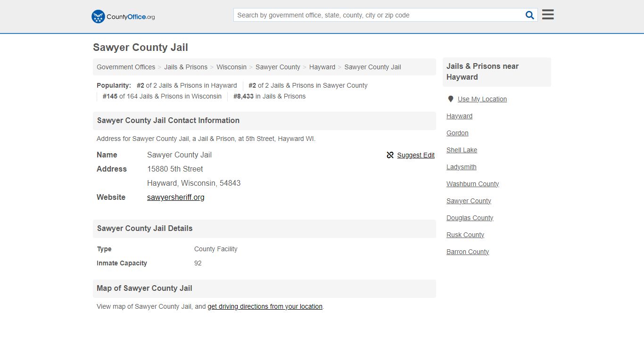Click the Map of Sawyer County Jail heading

[144, 288]
